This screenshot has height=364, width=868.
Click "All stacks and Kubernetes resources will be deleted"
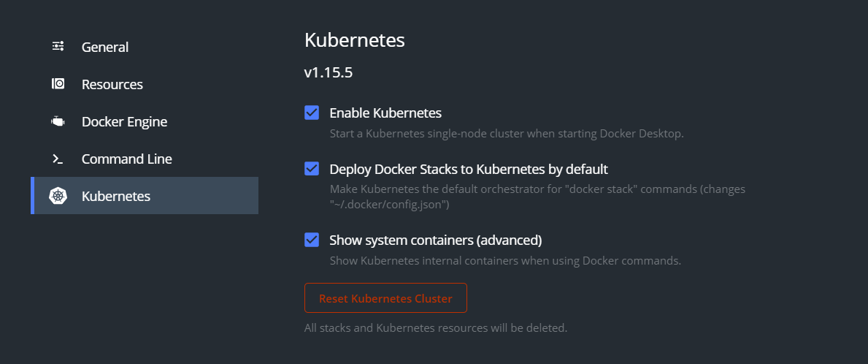click(x=436, y=328)
